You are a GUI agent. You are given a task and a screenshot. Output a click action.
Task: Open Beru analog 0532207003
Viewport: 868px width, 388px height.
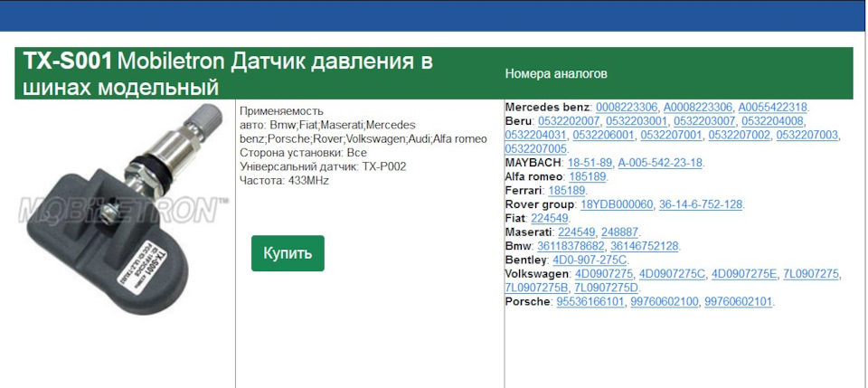coord(807,135)
